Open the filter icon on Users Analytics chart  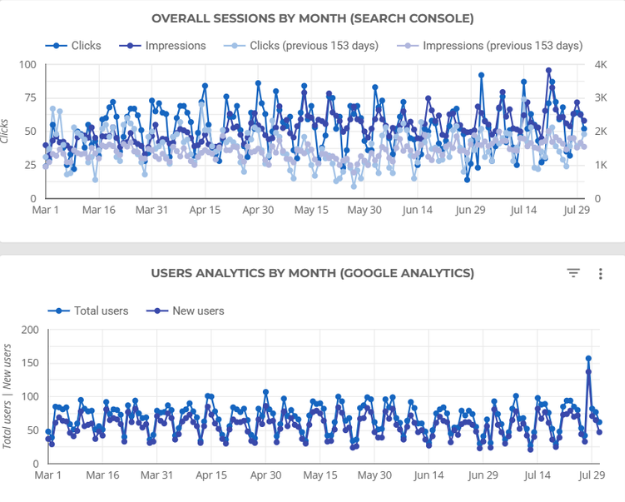573,273
